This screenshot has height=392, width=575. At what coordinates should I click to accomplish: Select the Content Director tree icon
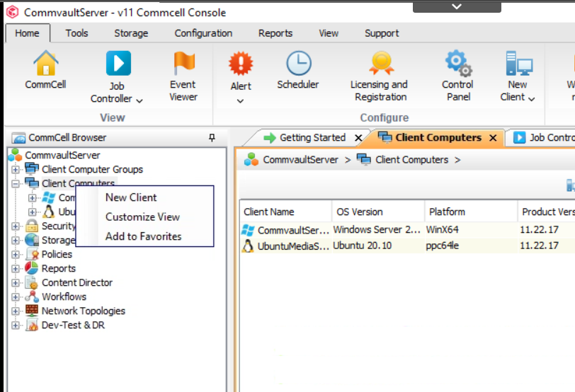pos(32,282)
